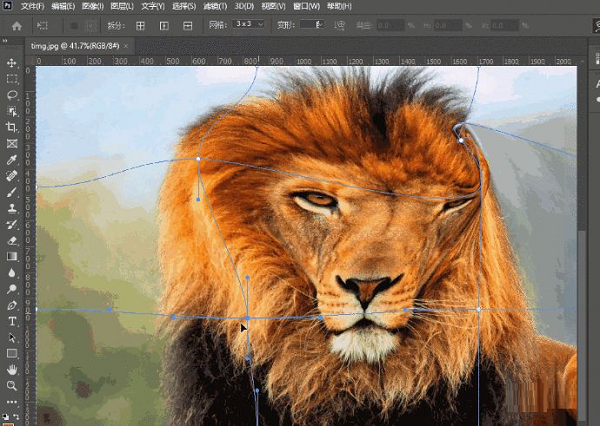Activate the Eraser tool

click(x=12, y=240)
